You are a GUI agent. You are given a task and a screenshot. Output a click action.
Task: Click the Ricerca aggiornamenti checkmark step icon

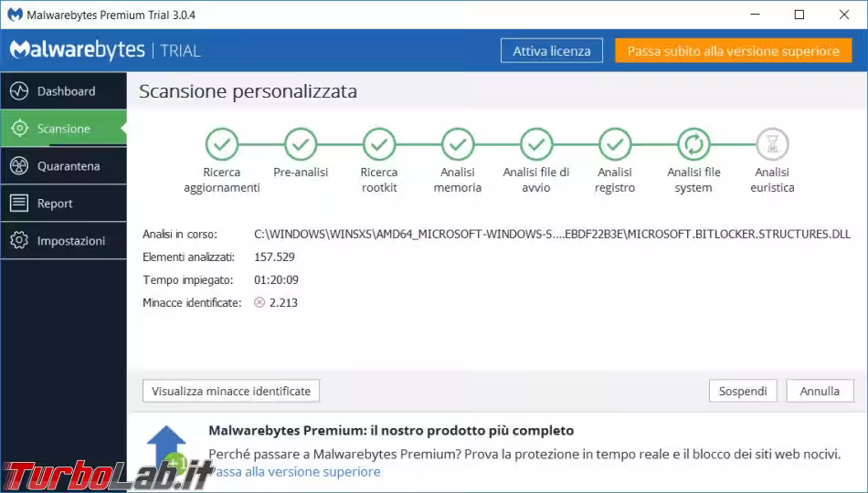coord(222,144)
